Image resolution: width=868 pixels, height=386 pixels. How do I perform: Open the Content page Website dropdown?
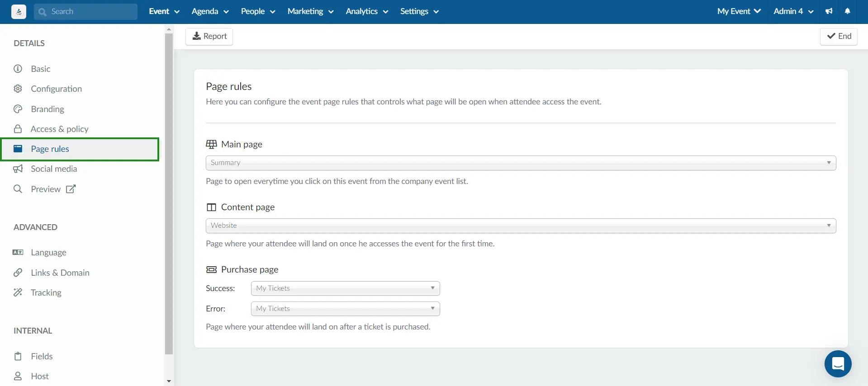click(521, 226)
